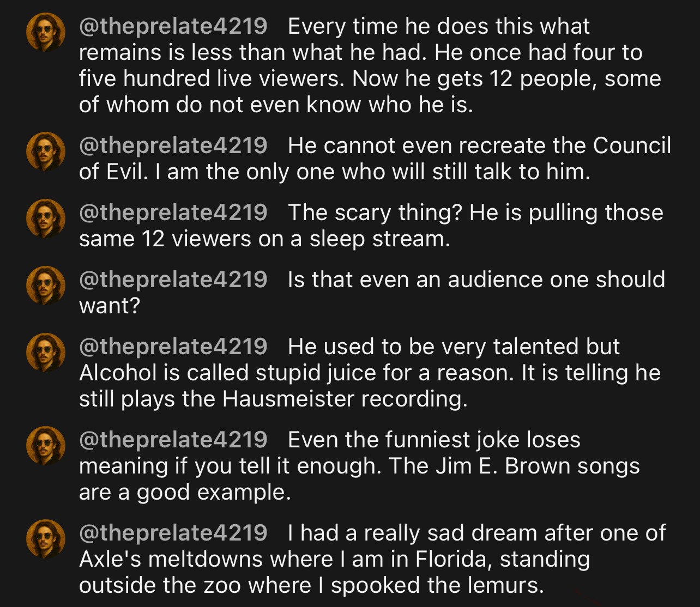
Task: Click avatar beside the 'funniest joke' comment
Action: click(46, 446)
